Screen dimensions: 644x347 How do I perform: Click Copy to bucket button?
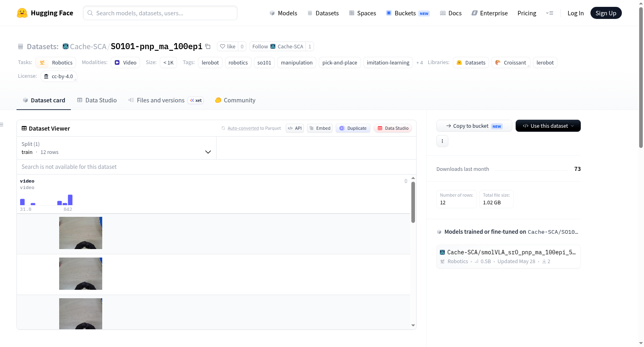[x=474, y=126]
